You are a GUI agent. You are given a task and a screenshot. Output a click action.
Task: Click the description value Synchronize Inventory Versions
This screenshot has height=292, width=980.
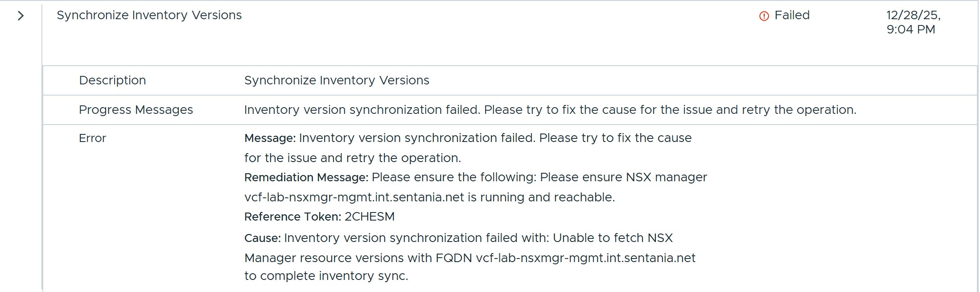tap(337, 80)
